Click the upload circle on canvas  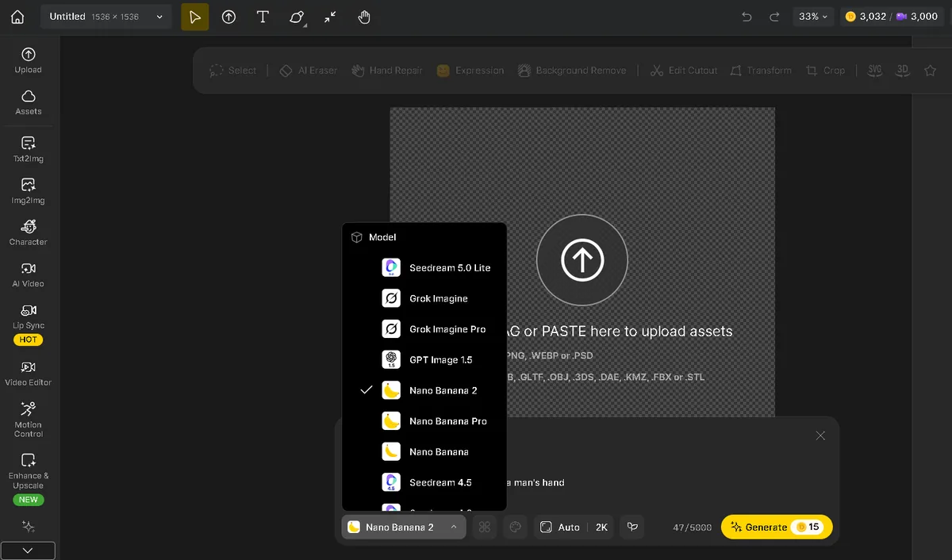click(x=582, y=259)
